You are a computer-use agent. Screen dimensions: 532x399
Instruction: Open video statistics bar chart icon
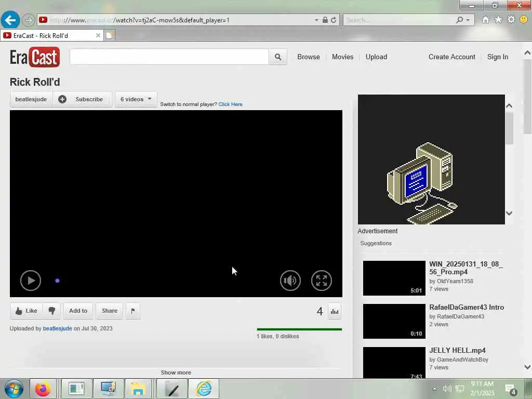click(x=335, y=312)
